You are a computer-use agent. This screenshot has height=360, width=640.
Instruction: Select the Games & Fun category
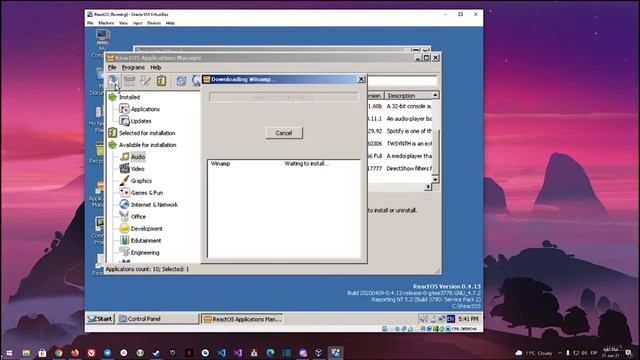[x=147, y=193]
